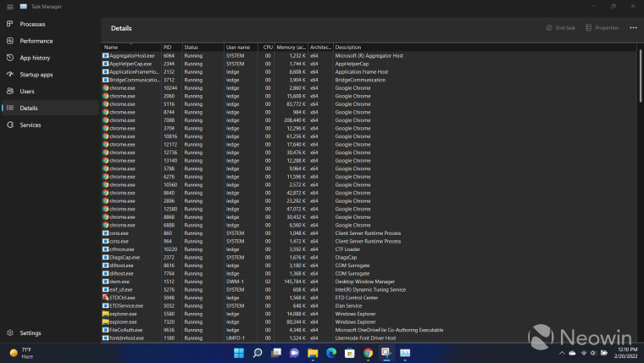644x363 pixels.
Task: Click the ETDCtrl.exe process icon
Action: [x=106, y=298]
